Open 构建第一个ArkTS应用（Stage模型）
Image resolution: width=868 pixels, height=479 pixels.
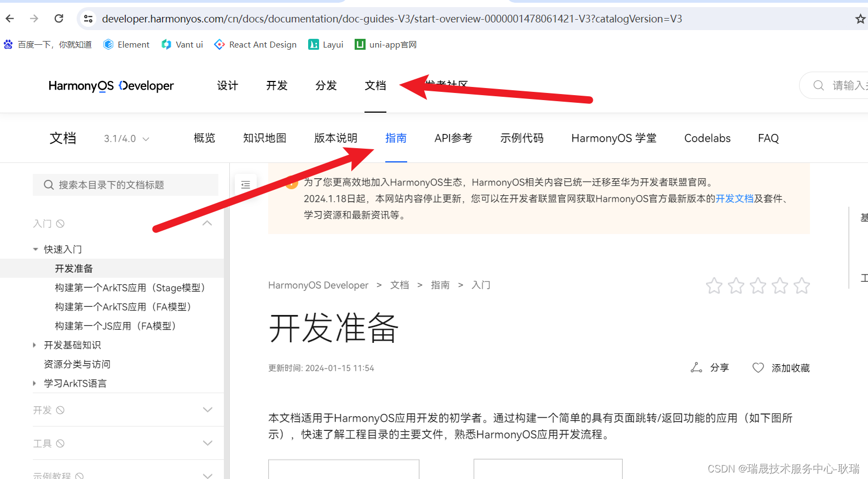132,288
